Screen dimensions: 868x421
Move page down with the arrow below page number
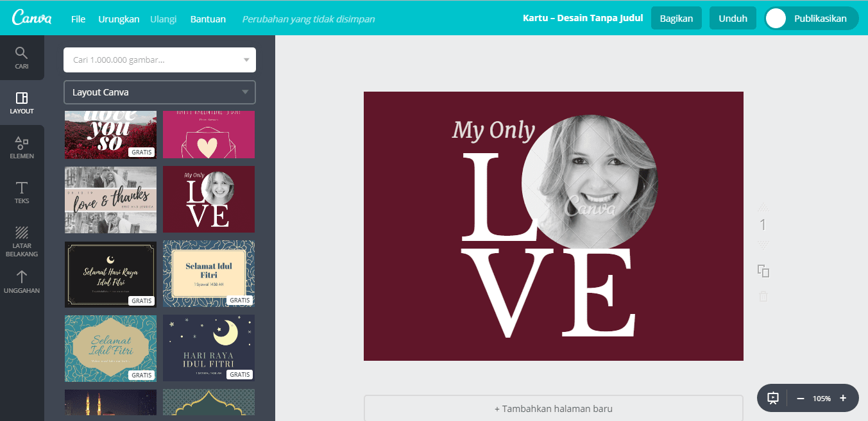point(763,245)
